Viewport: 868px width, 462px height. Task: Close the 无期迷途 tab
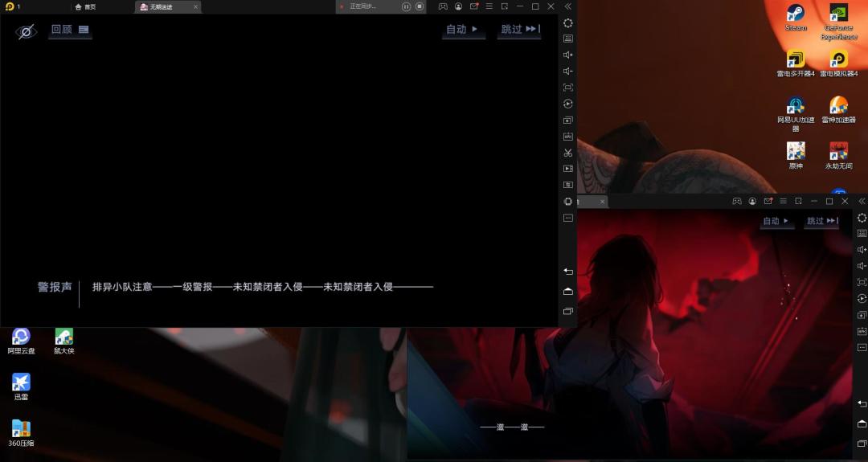(x=195, y=6)
